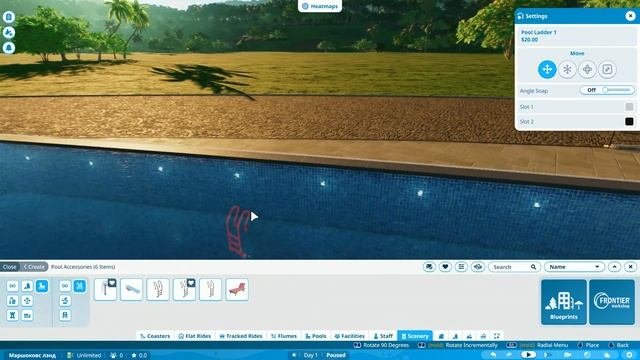The image size is (640, 360).
Task: Open the Name sort dropdown
Action: [574, 267]
